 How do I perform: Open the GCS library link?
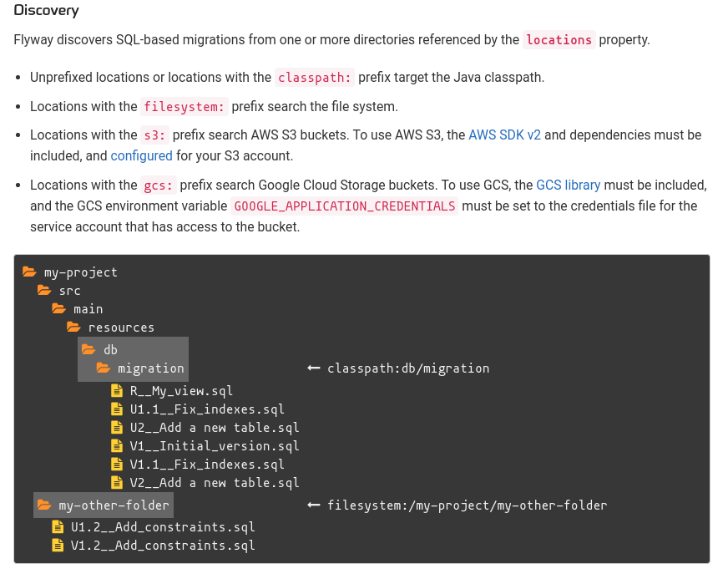[569, 185]
